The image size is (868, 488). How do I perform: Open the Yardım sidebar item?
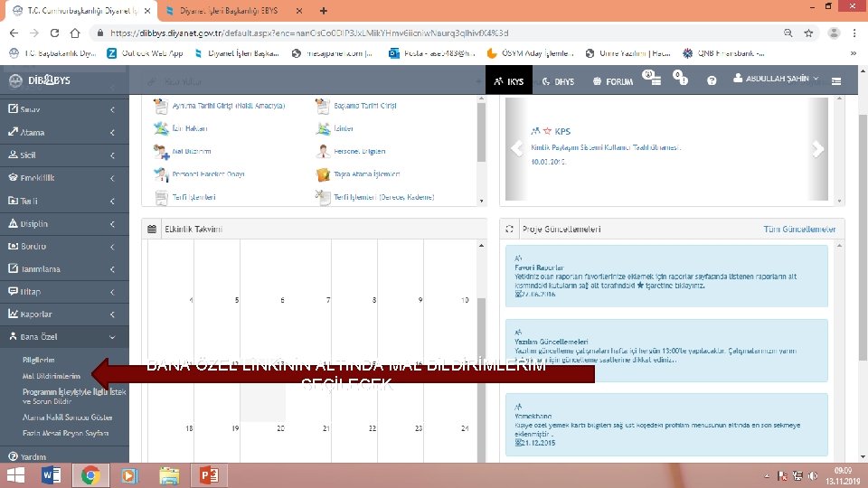[x=64, y=457]
